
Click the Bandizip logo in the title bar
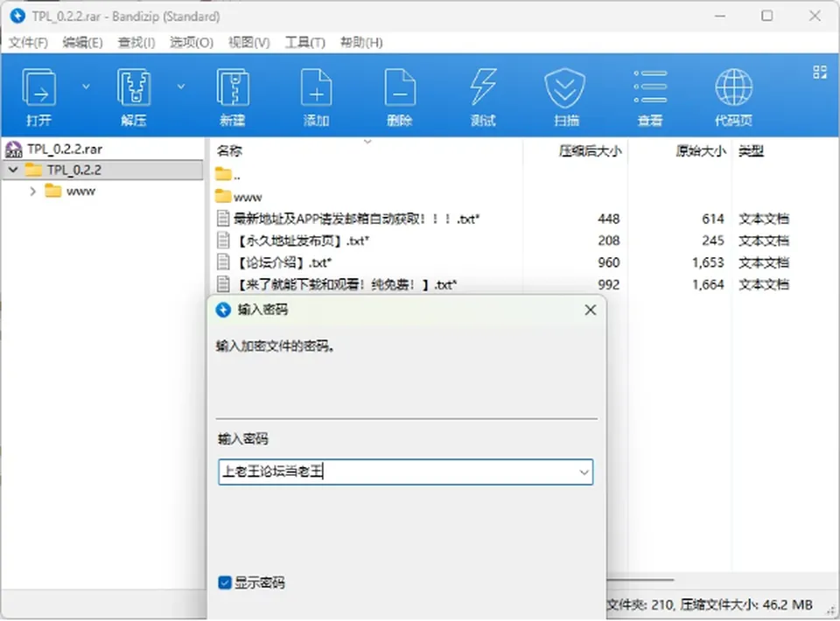click(17, 16)
